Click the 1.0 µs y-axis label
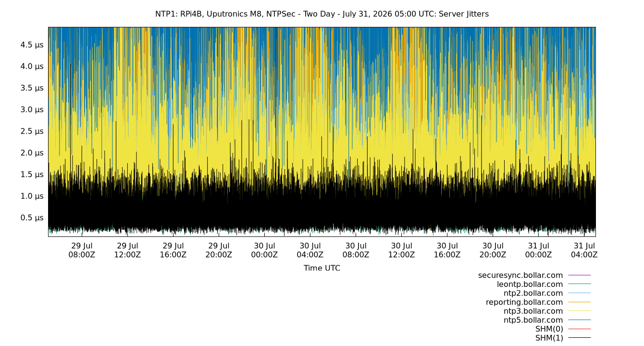Viewport: 644px width, 346px height. pyautogui.click(x=32, y=196)
